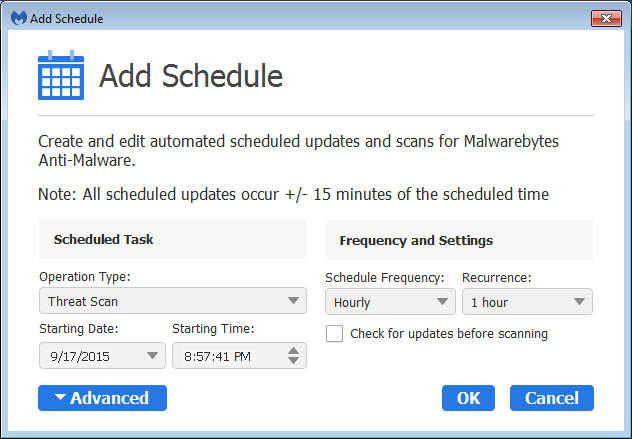Image resolution: width=632 pixels, height=439 pixels.
Task: Click the Schedule Frequency label
Action: pyautogui.click(x=385, y=278)
